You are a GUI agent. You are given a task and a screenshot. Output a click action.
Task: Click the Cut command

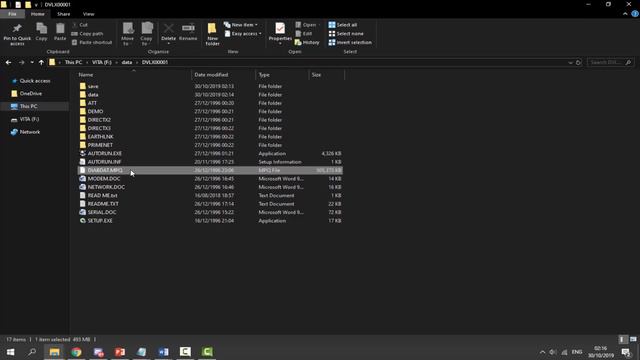(80, 25)
